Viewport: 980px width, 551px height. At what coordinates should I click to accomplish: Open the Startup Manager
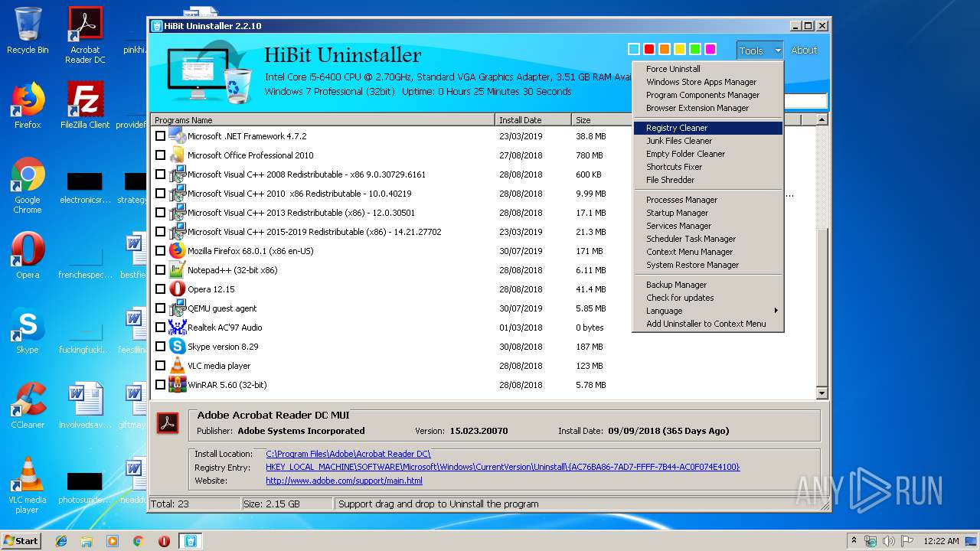pos(708,213)
